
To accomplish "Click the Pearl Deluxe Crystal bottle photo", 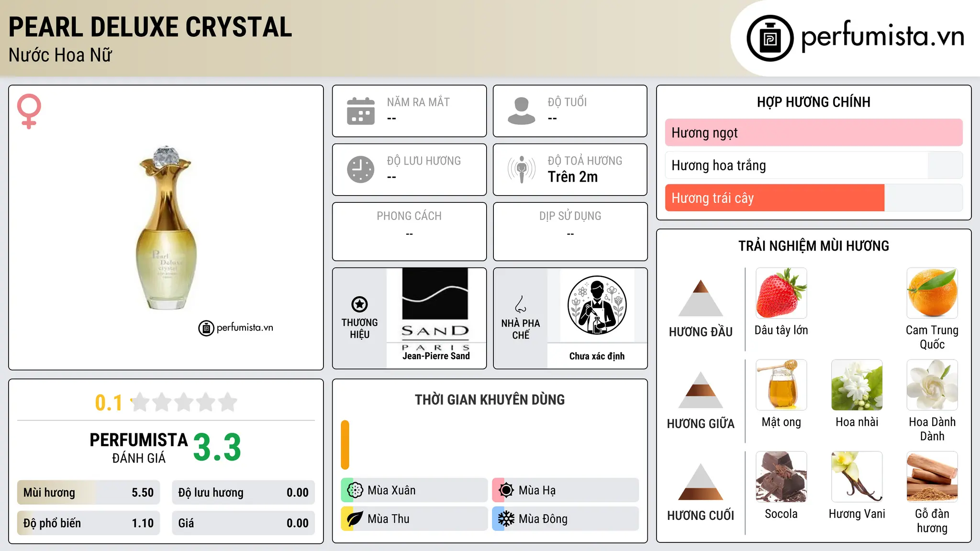I will [166, 228].
